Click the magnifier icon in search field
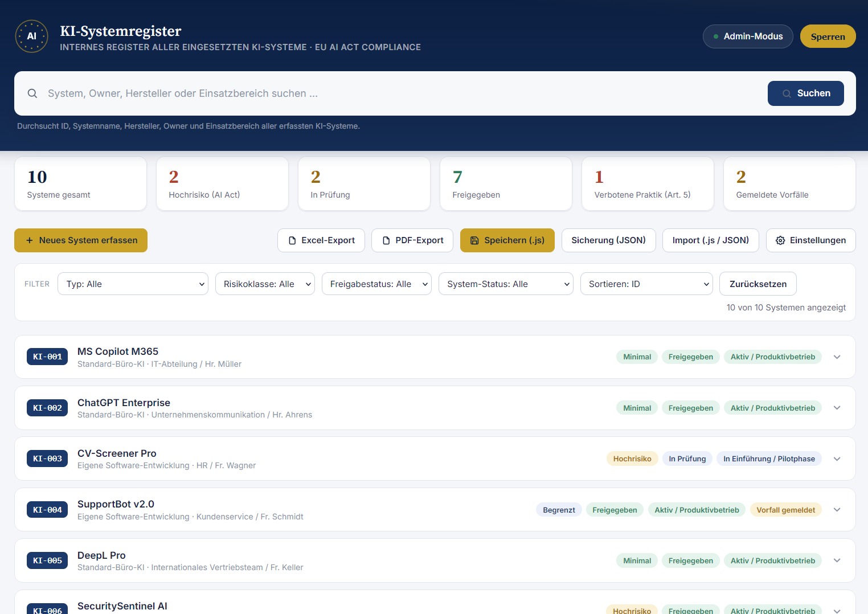This screenshot has width=868, height=614. click(32, 93)
